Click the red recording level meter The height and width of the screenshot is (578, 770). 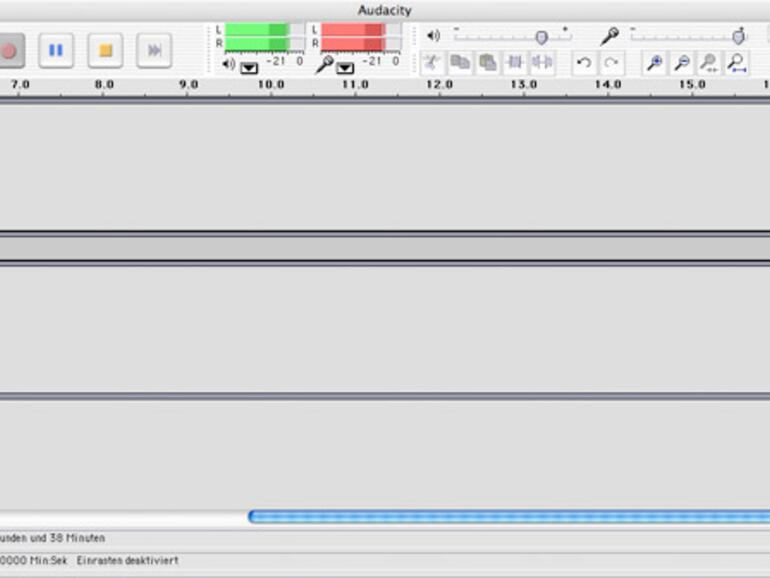click(360, 37)
